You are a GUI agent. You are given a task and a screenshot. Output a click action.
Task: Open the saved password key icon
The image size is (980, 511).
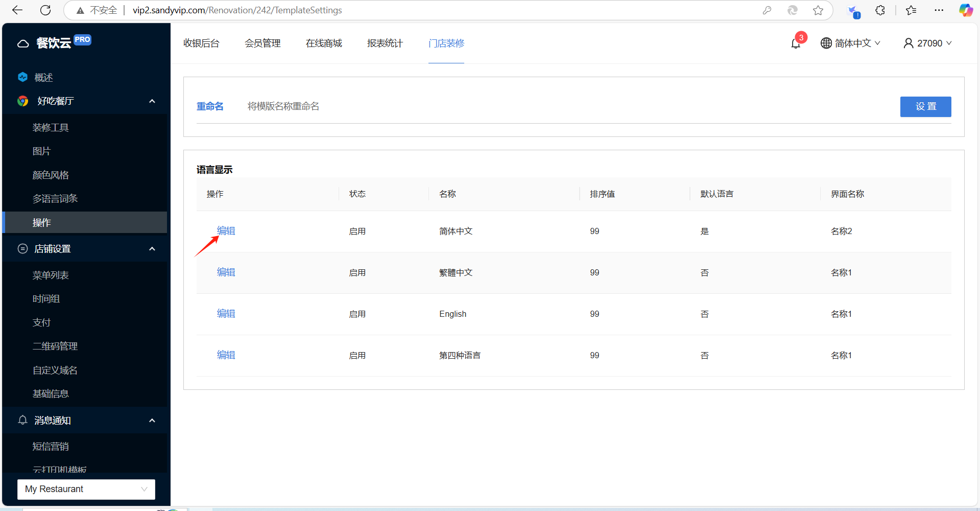click(767, 10)
